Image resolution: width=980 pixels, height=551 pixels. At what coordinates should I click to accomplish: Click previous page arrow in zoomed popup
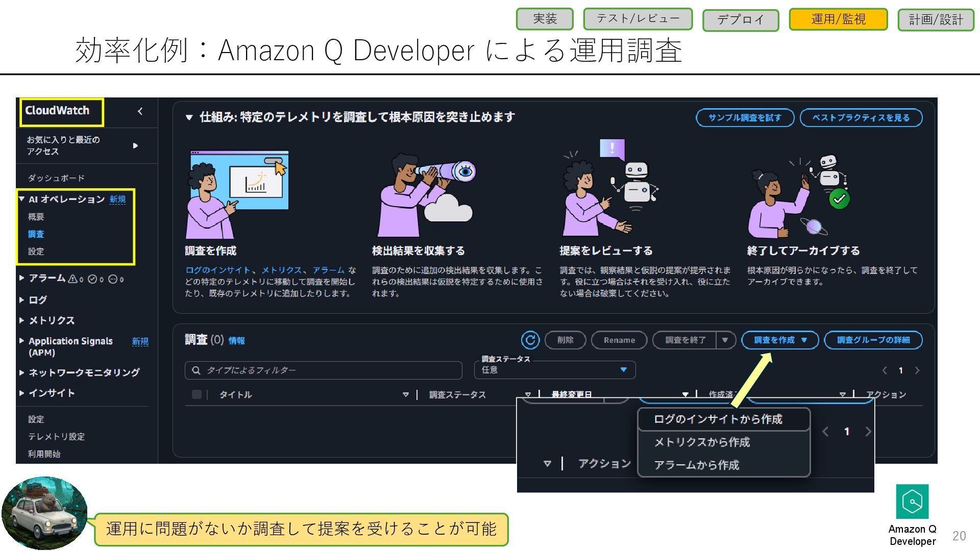[825, 432]
